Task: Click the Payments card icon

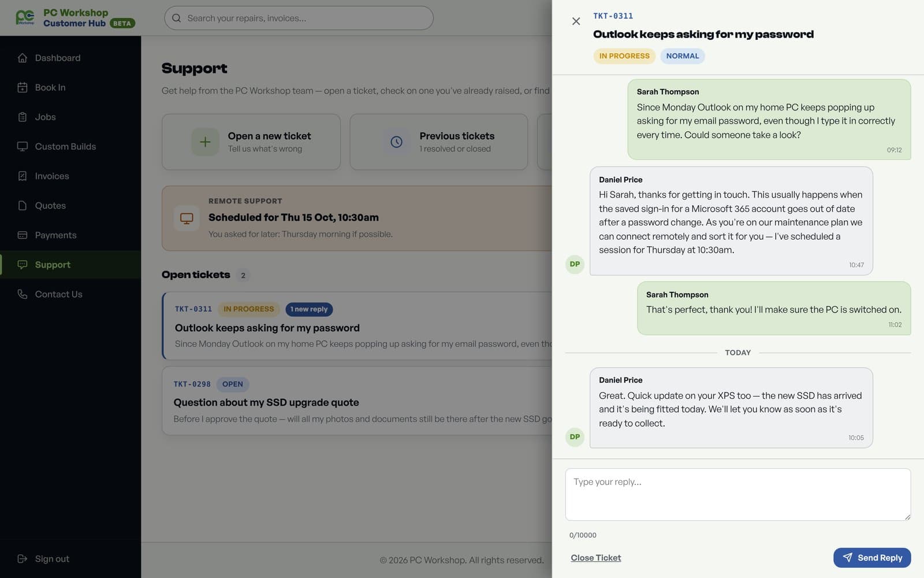Action: coord(23,235)
